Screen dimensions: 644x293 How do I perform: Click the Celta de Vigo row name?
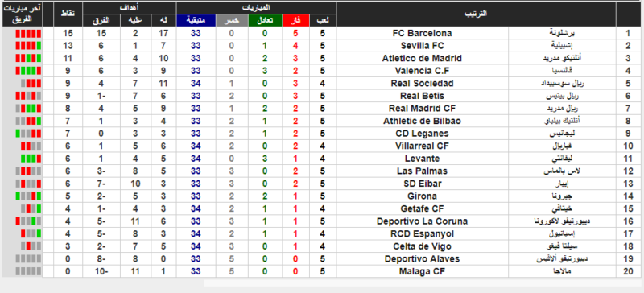tap(422, 246)
